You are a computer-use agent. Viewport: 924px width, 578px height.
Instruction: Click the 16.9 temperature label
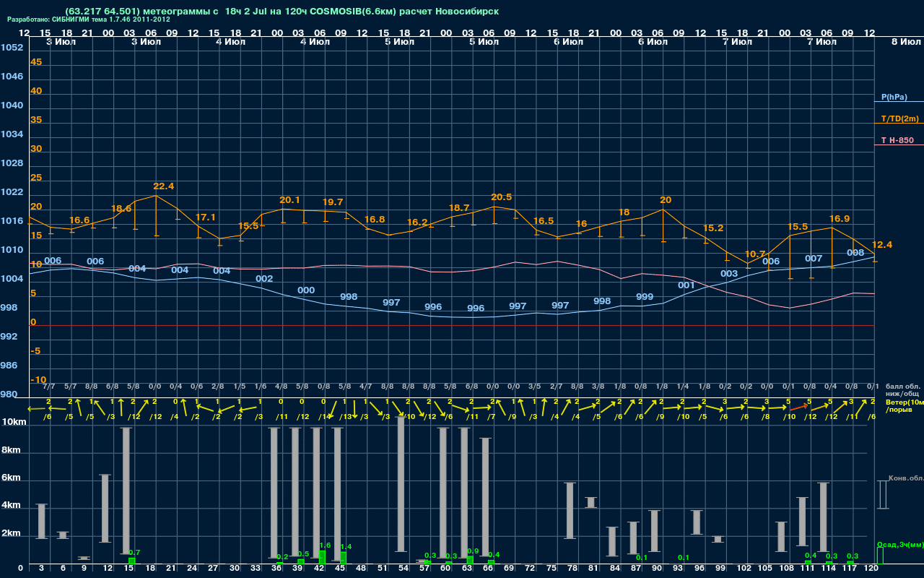point(840,218)
